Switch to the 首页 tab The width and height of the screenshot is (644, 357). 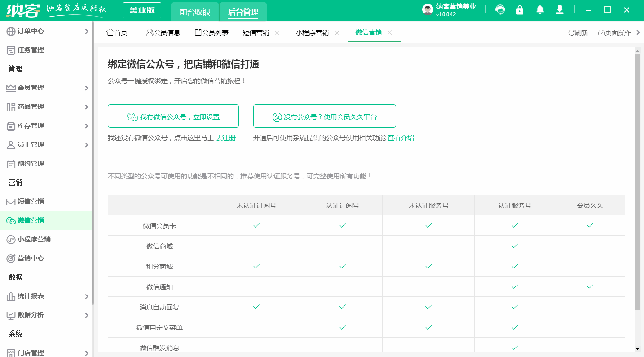[116, 33]
